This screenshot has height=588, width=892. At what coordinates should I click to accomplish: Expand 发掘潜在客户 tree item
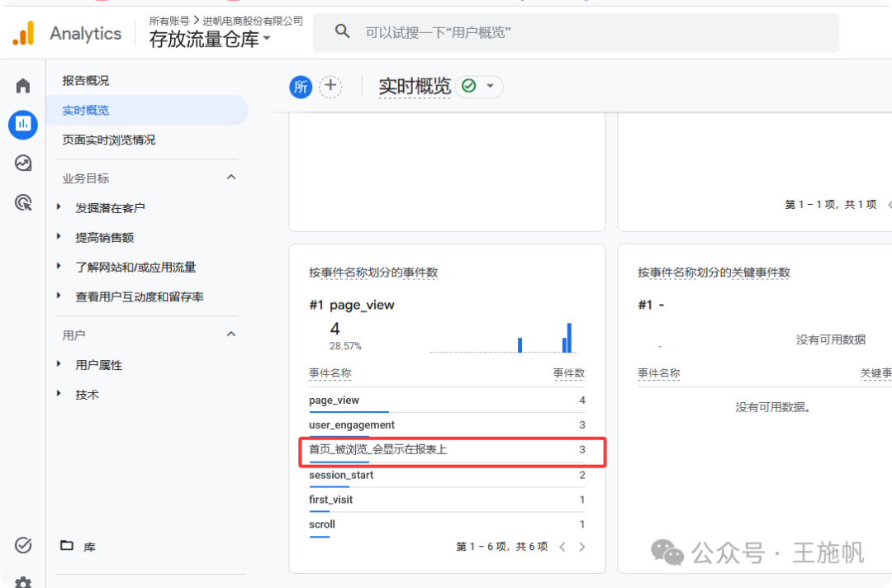[x=59, y=207]
